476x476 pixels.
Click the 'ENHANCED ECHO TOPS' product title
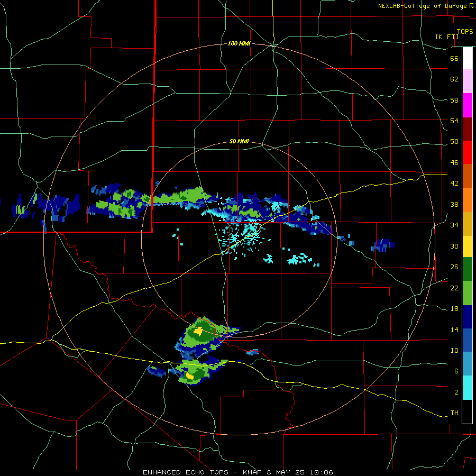[x=186, y=472]
